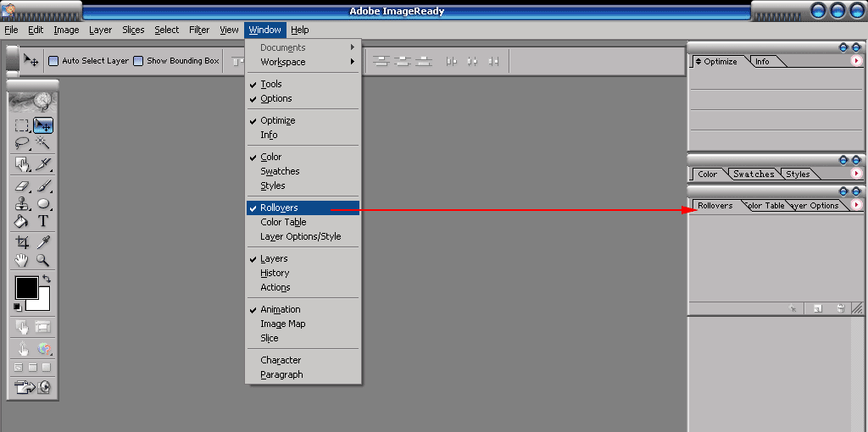Click the distribute top edges icon

381,61
